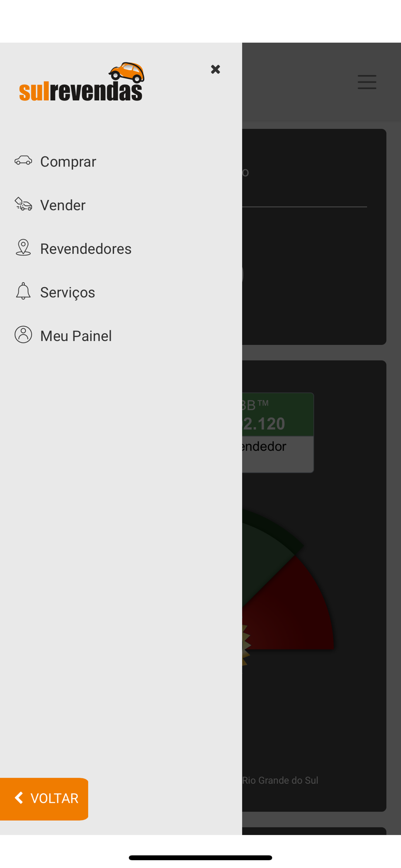This screenshot has width=401, height=868.
Task: Tap the hamburger menu icon
Action: coord(367,82)
